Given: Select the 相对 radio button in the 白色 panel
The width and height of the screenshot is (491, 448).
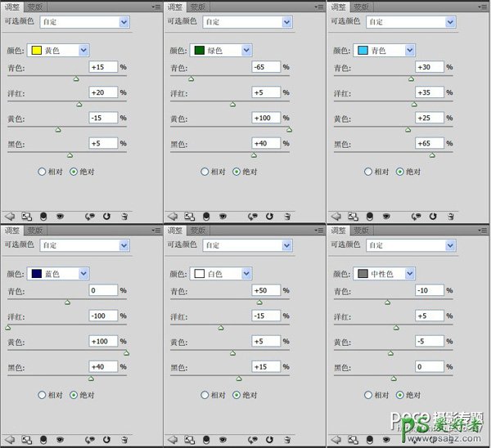Looking at the screenshot, I should (205, 395).
